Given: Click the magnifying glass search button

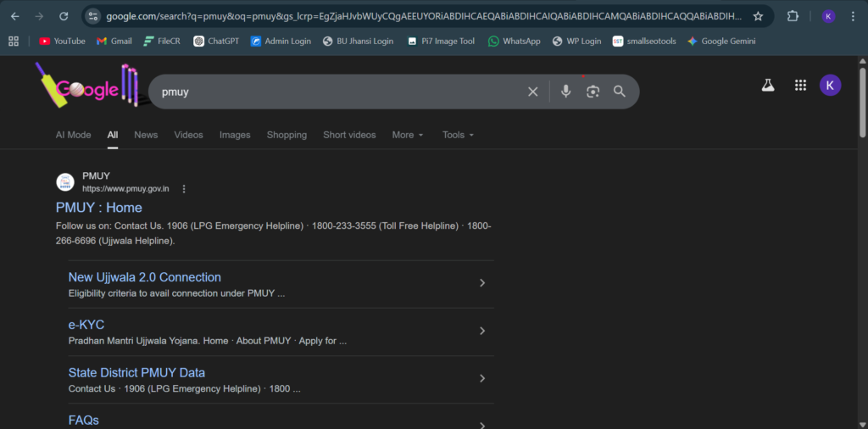Looking at the screenshot, I should click(x=620, y=92).
